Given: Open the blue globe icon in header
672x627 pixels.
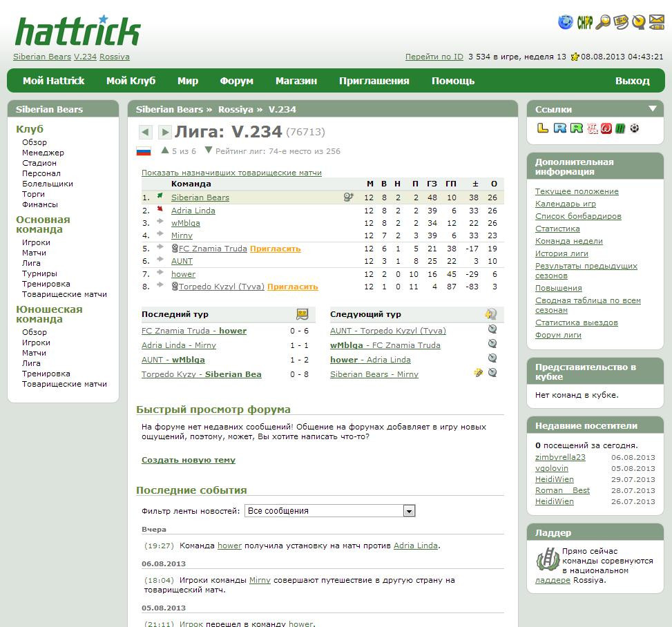Looking at the screenshot, I should point(565,22).
